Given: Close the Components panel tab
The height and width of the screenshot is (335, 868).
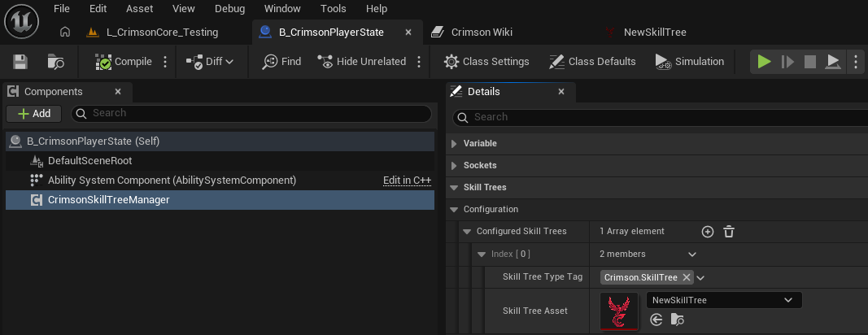Looking at the screenshot, I should 117,91.
